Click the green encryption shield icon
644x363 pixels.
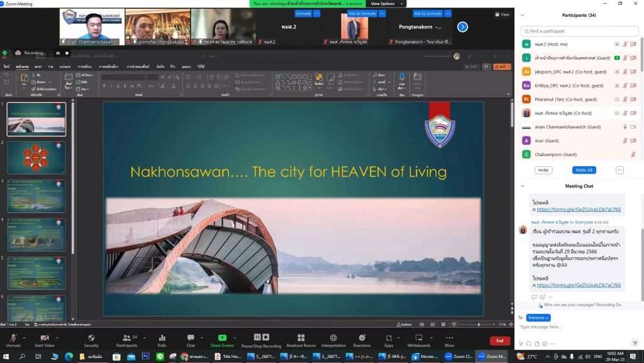[5, 53]
